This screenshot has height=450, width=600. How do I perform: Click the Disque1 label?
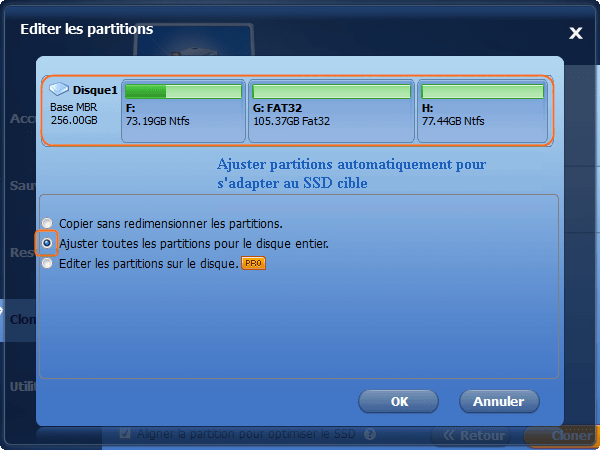tap(95, 90)
